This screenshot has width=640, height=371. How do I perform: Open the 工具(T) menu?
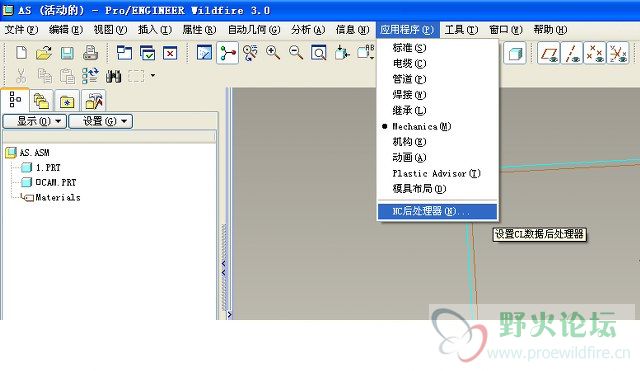(461, 30)
